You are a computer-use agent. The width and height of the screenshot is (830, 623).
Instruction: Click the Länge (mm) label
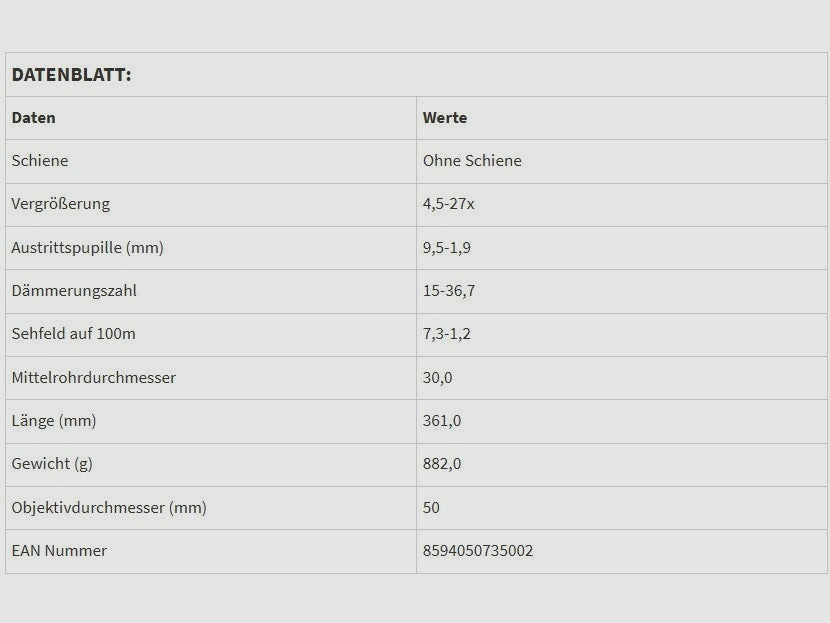pyautogui.click(x=54, y=421)
